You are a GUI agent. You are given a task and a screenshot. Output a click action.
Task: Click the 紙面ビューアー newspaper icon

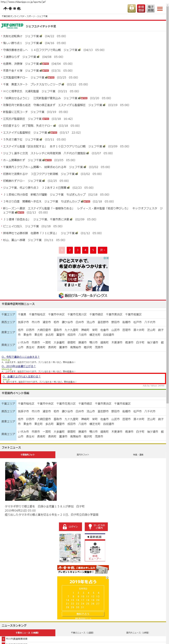tap(95, 550)
